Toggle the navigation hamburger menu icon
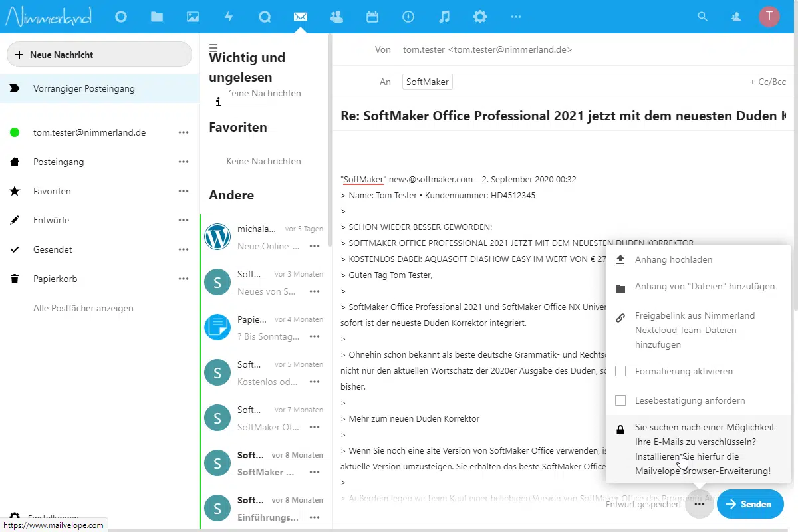The image size is (798, 532). point(213,47)
